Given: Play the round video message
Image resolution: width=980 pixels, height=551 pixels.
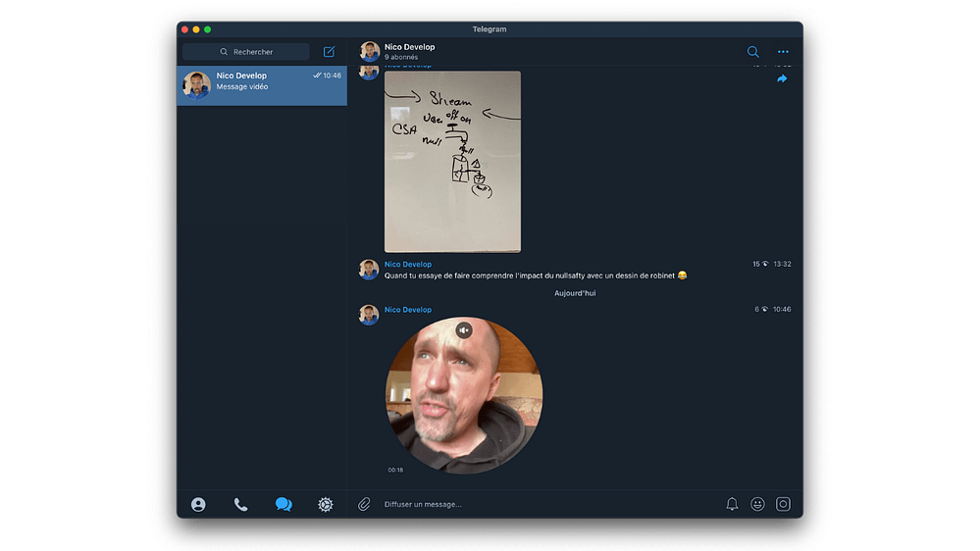Looking at the screenshot, I should click(x=464, y=395).
